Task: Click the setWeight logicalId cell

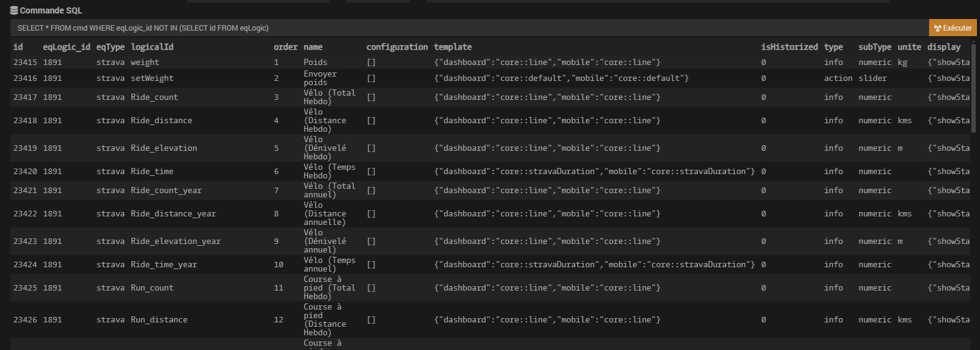Action: (x=152, y=78)
